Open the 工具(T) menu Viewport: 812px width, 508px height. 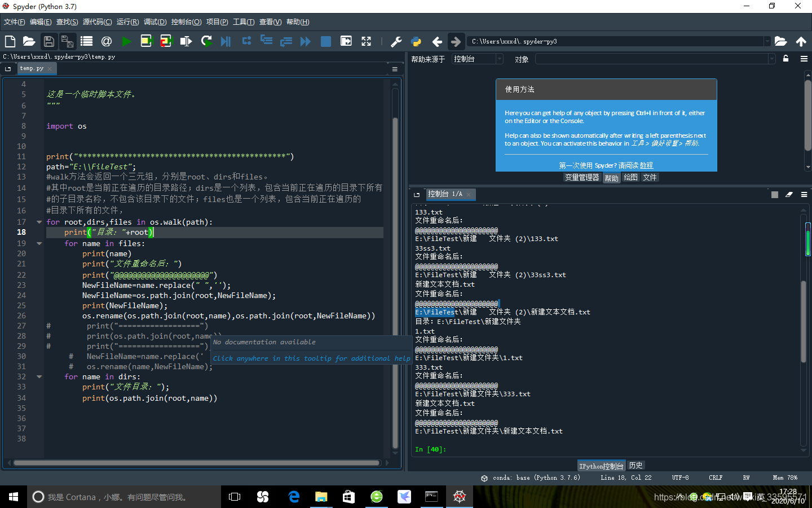[244, 22]
